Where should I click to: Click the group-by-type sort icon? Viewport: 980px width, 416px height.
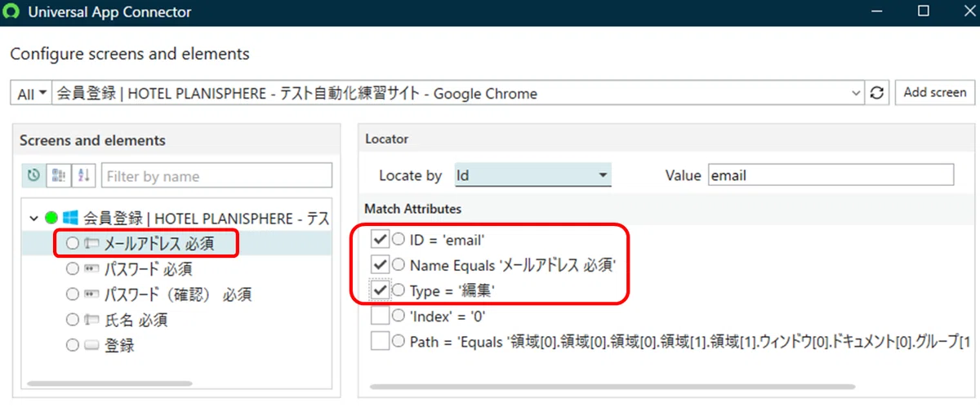point(59,175)
